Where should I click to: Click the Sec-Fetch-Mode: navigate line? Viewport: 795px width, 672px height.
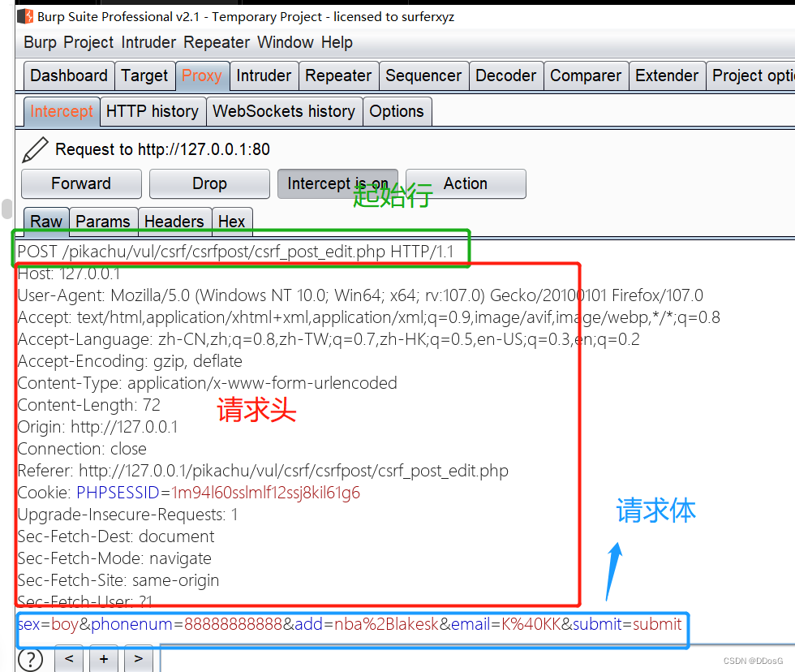pos(114,558)
